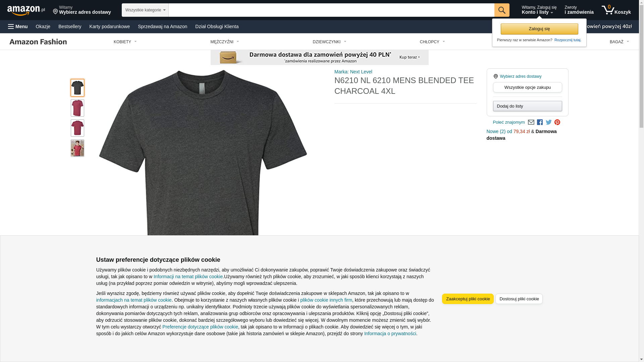The image size is (644, 362).
Task: Expand the BAGAŻ category menu
Action: [x=619, y=42]
